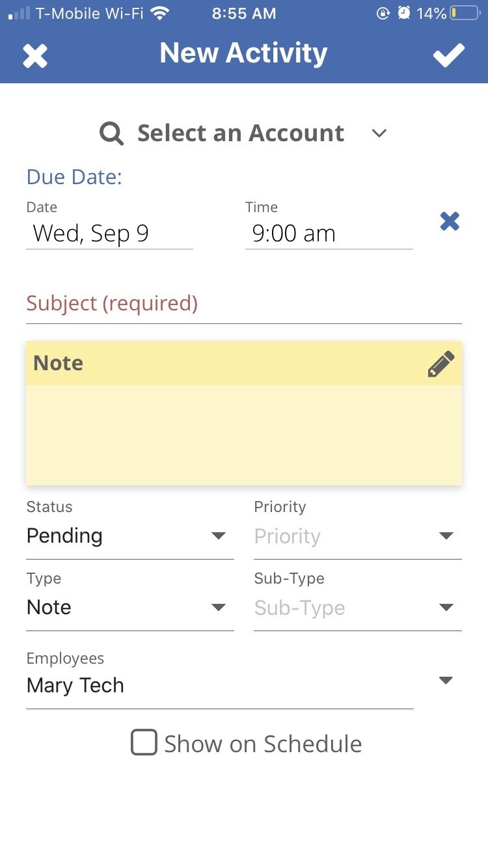Tap the time field 9:00 am
The height and width of the screenshot is (868, 488).
(x=329, y=234)
